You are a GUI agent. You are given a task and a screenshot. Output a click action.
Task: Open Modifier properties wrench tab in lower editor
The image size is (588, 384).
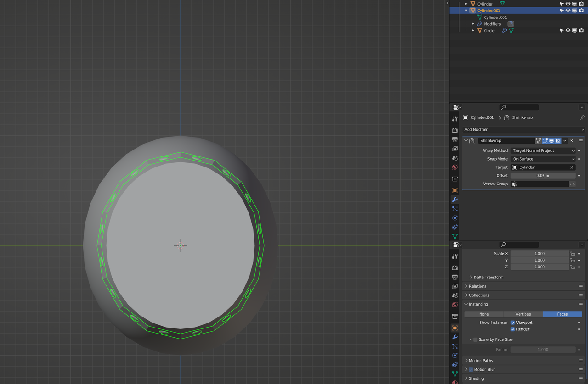coord(455,337)
